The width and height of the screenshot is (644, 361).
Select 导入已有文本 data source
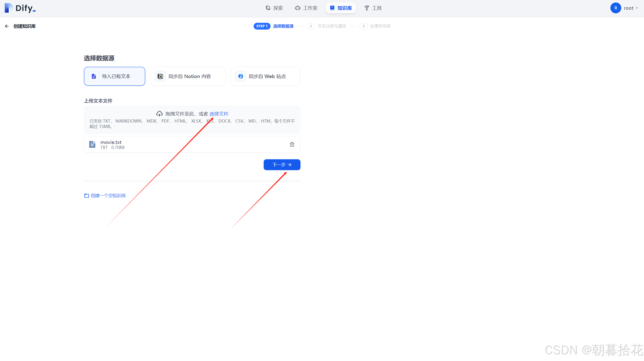pos(115,76)
